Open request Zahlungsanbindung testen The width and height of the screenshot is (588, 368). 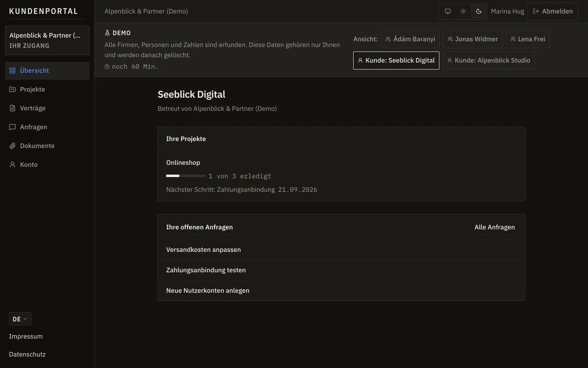341,270
